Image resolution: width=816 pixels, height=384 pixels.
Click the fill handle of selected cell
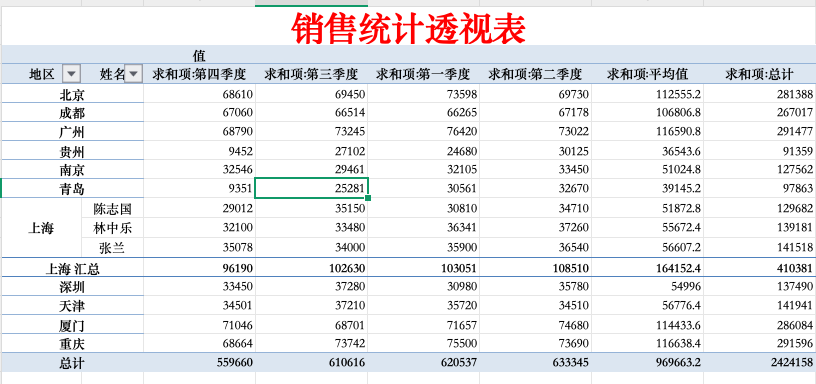368,198
